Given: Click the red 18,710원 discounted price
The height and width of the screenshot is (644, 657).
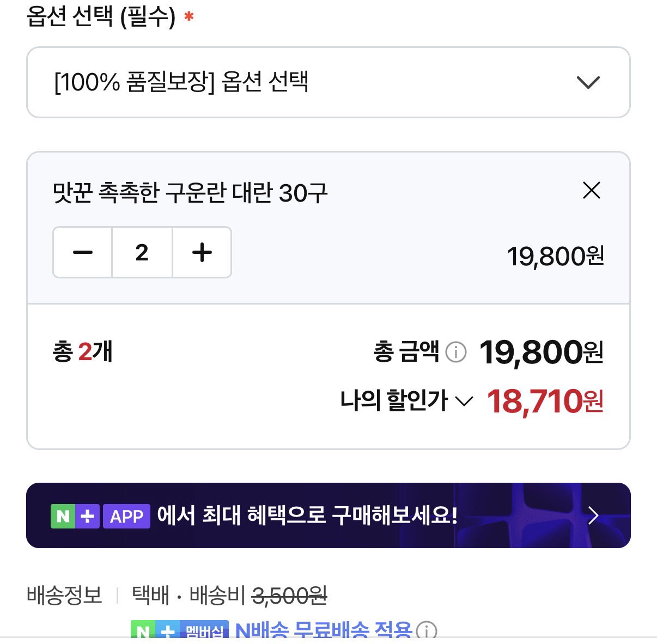Looking at the screenshot, I should pos(545,402).
